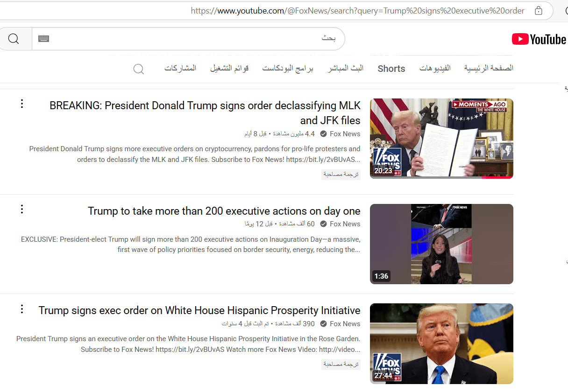
Task: Open options menu for Hispanic Prosperity Initiative video
Action: coord(21,309)
